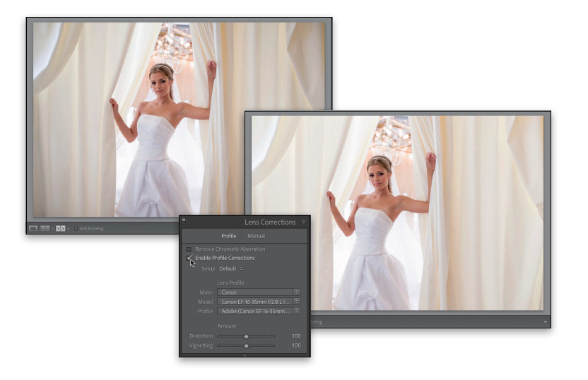Uncheck Enable Profile Corrections
The image size is (588, 380).
[188, 259]
